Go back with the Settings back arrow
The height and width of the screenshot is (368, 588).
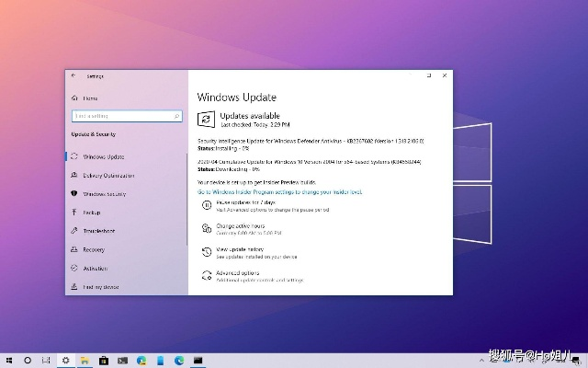[x=74, y=77]
